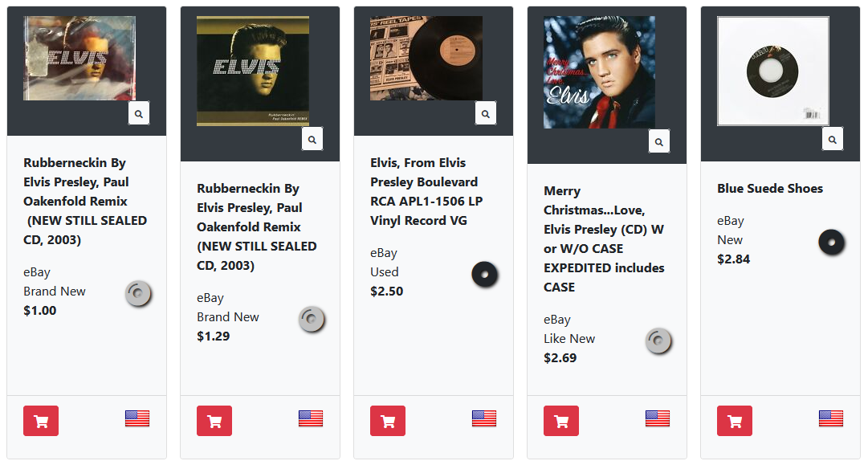The width and height of the screenshot is (868, 465).
Task: Add Merry Christmas Love Elvis CD to cart
Action: 561,422
